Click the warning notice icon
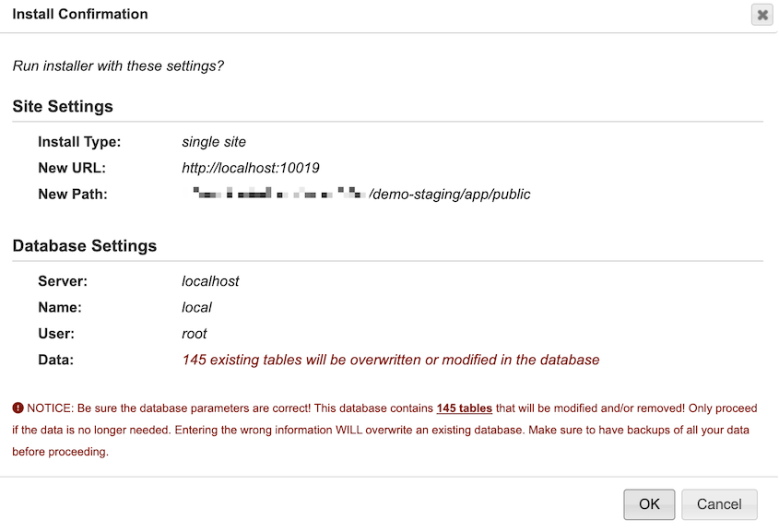This screenshot has width=779, height=532. click(16, 408)
